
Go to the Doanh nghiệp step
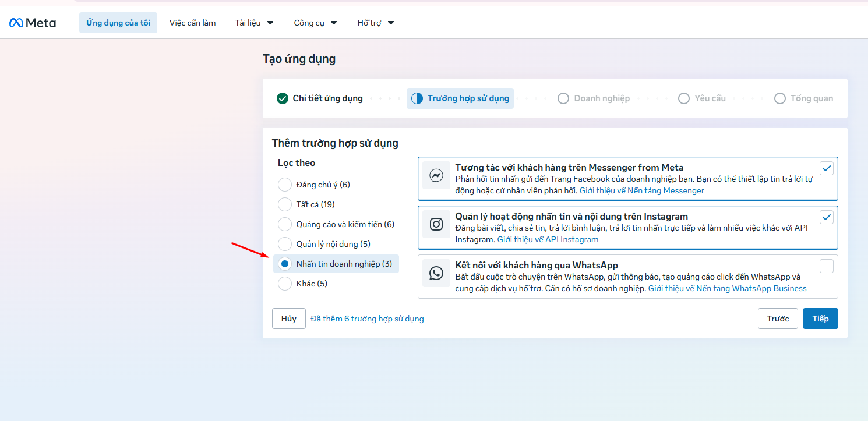point(594,98)
